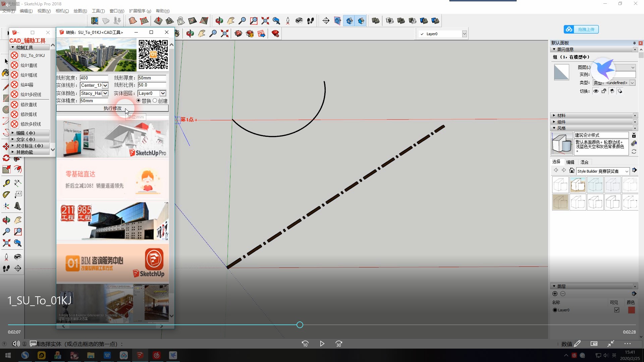Screen dimensions: 644x362
Task: Click the Outer Shell solid tool
Action: (x=376, y=21)
